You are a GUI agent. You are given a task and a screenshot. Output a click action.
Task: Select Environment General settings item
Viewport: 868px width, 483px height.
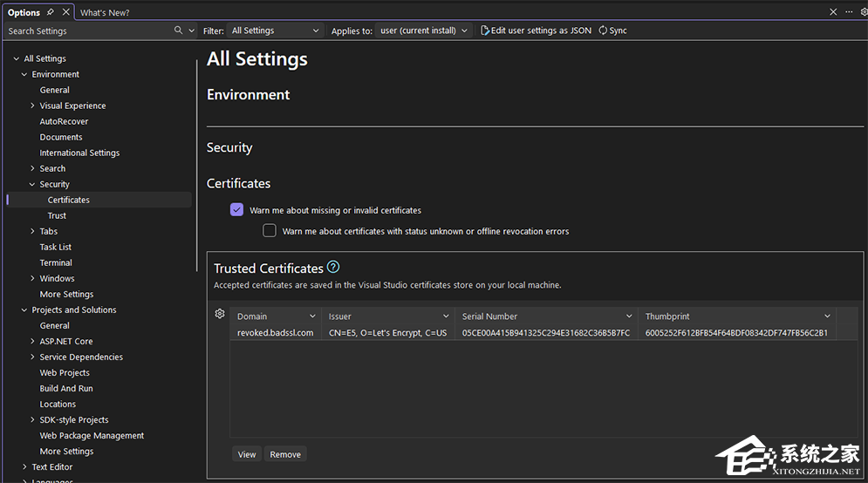(54, 90)
